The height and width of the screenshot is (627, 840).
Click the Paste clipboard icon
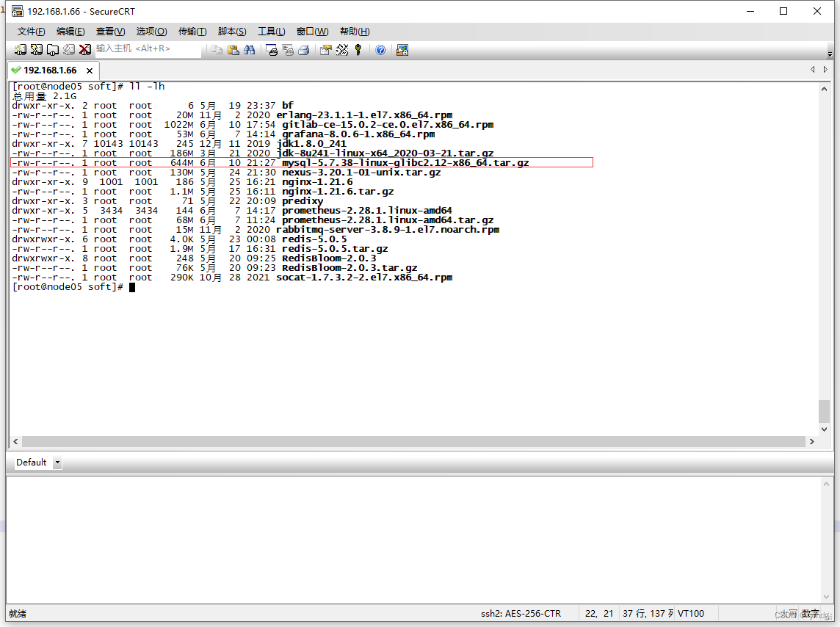(233, 50)
